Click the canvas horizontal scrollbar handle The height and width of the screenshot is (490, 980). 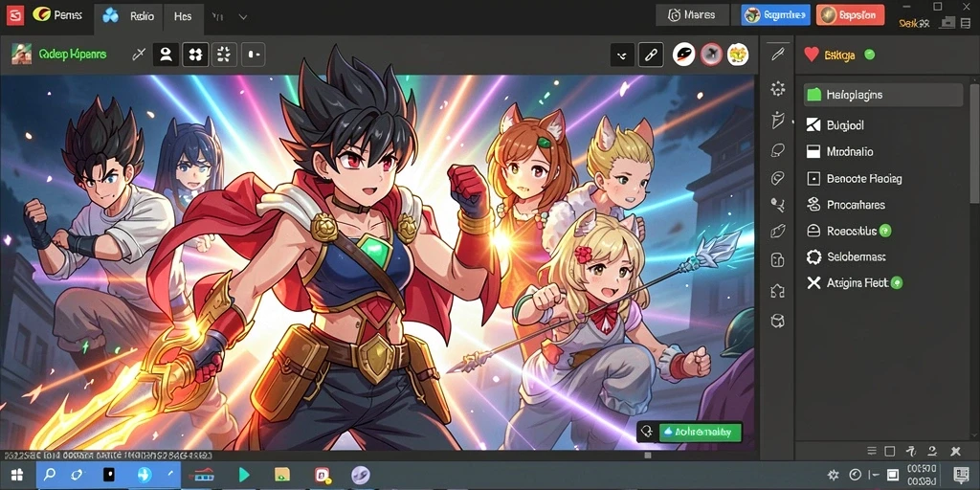click(648, 456)
